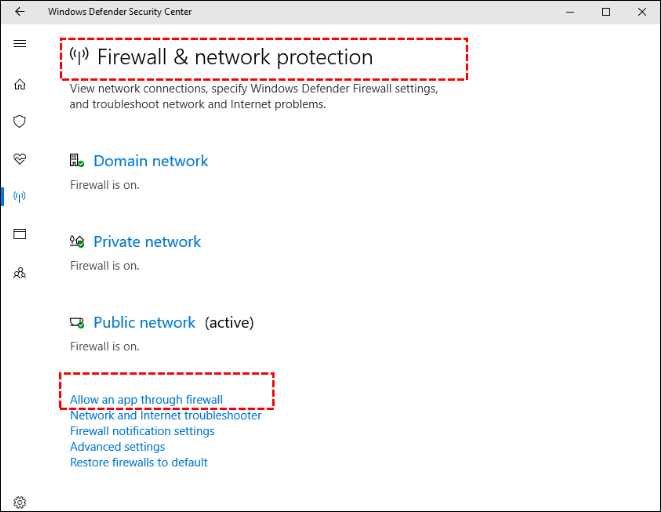Click the Domain network icon
Screen dimensions: 661x512
(77, 161)
